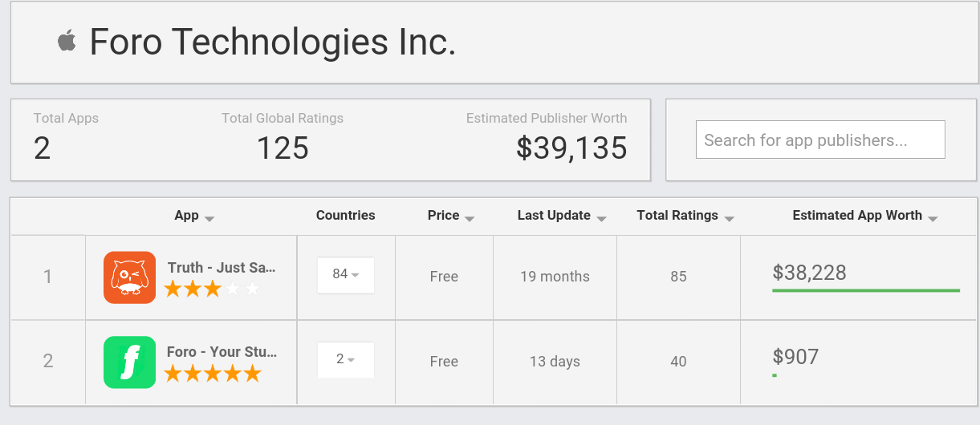The width and height of the screenshot is (980, 425).
Task: Click the $38,228 estimated worth value
Action: click(x=809, y=273)
